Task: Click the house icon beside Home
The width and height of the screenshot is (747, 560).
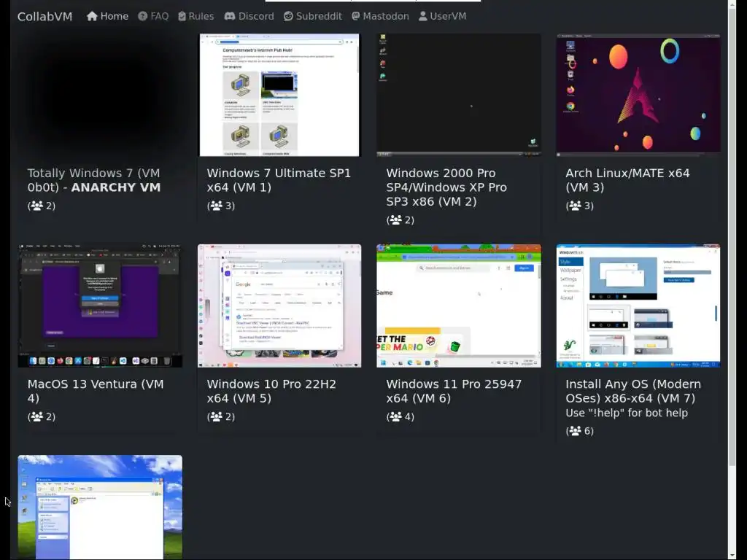Action: pos(92,16)
